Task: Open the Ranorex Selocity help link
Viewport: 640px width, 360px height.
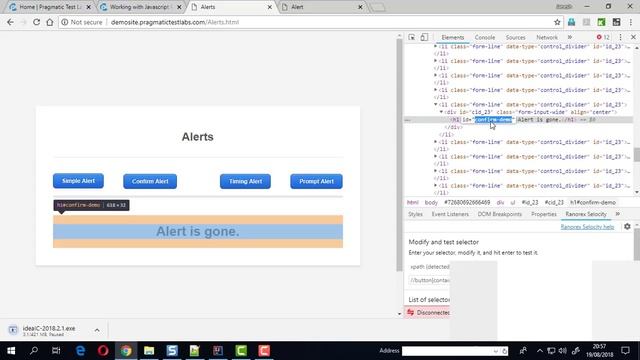Action: pos(587,227)
